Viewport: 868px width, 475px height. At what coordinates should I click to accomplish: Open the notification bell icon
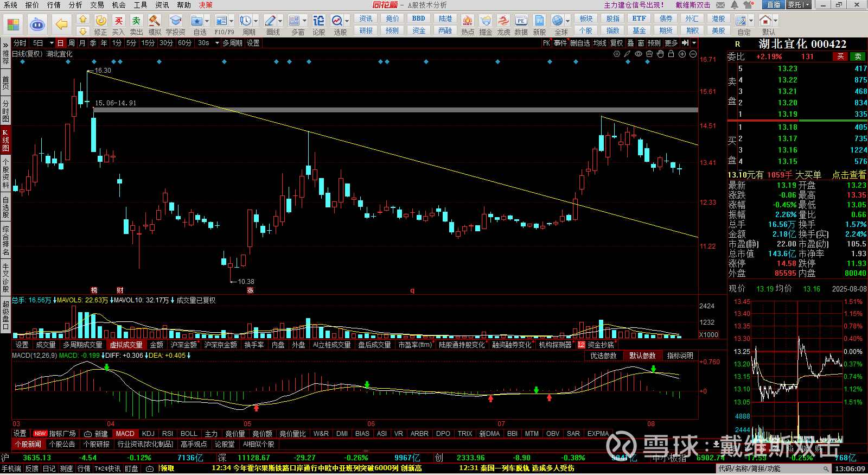click(734, 5)
